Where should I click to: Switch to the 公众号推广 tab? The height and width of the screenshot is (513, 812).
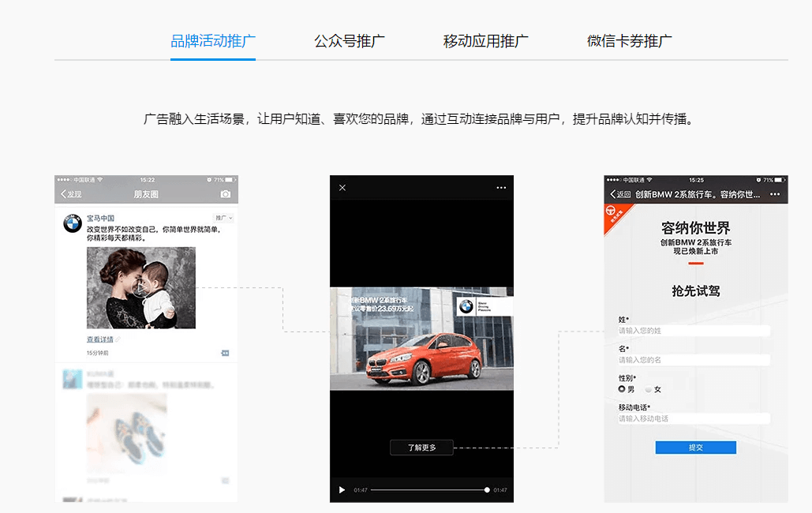click(350, 41)
